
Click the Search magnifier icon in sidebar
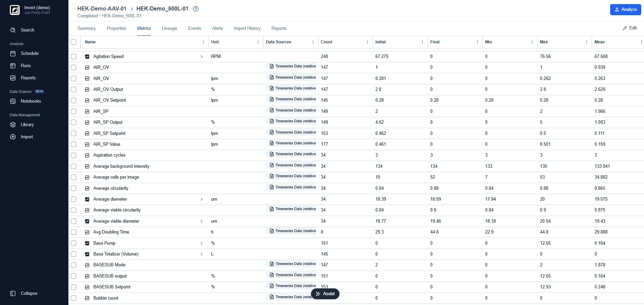(13, 30)
